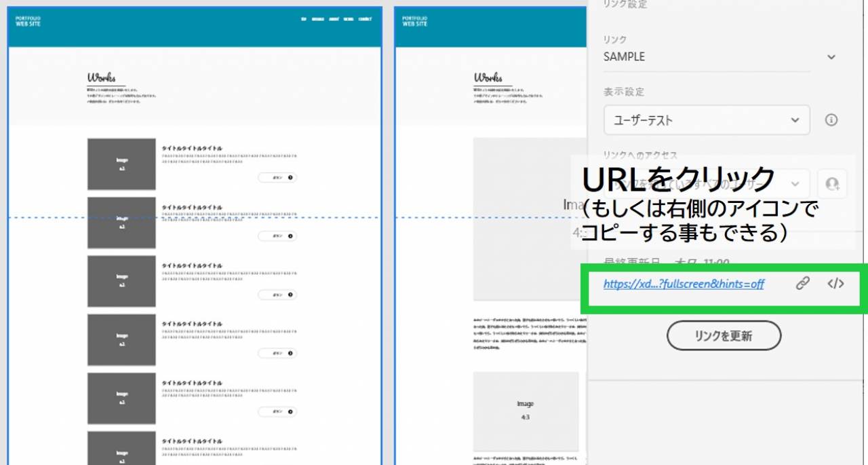Click PORTFOLIO WEB SITE logo in right artboard
This screenshot has width=868, height=465.
point(415,20)
